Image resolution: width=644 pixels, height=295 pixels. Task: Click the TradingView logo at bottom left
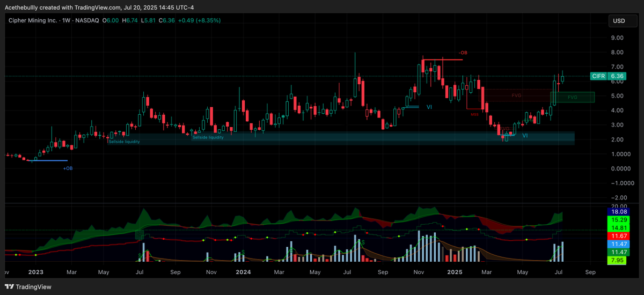28,287
